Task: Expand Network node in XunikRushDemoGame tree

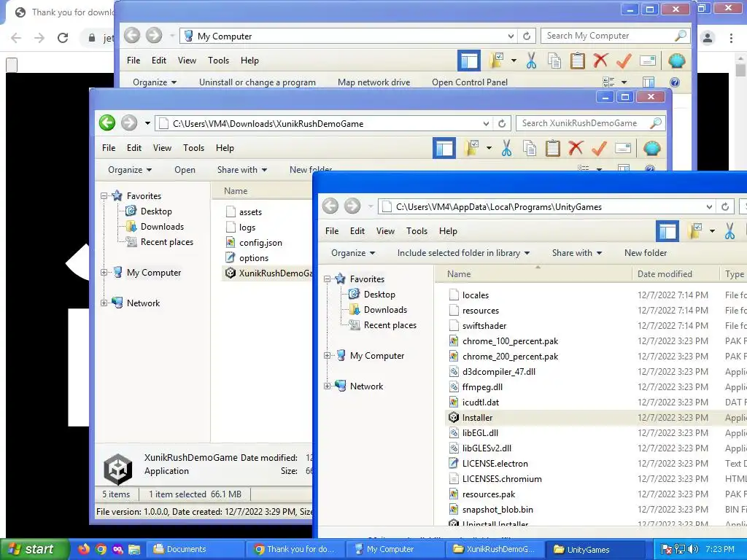Action: point(104,303)
